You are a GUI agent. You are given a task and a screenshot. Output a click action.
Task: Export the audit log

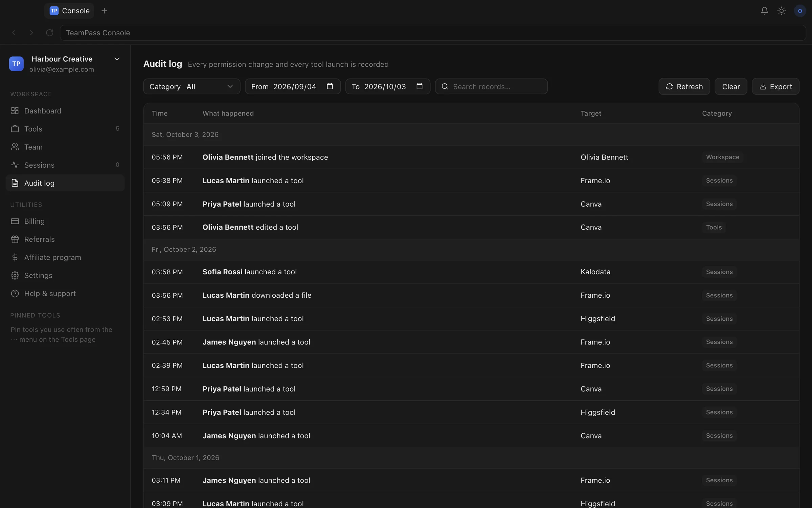pyautogui.click(x=775, y=86)
